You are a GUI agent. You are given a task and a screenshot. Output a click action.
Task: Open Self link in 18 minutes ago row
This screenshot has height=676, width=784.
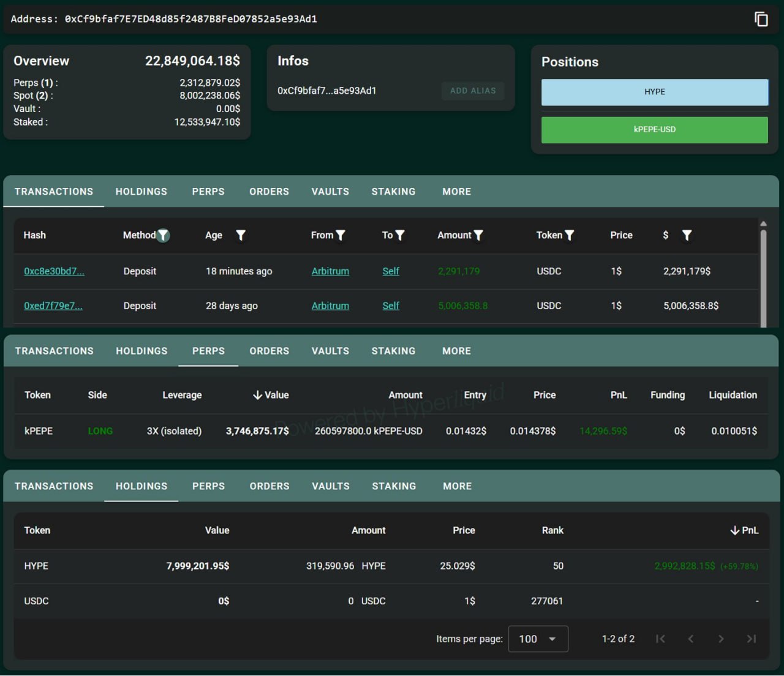tap(391, 271)
